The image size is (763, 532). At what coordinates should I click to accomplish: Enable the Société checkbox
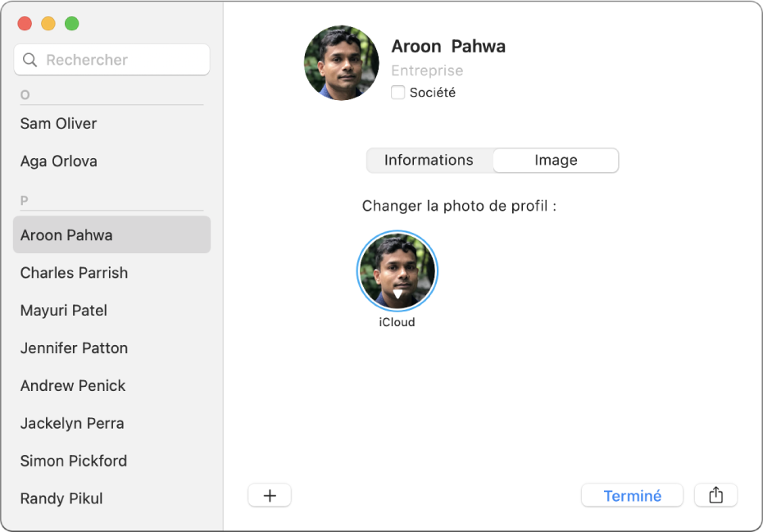398,93
